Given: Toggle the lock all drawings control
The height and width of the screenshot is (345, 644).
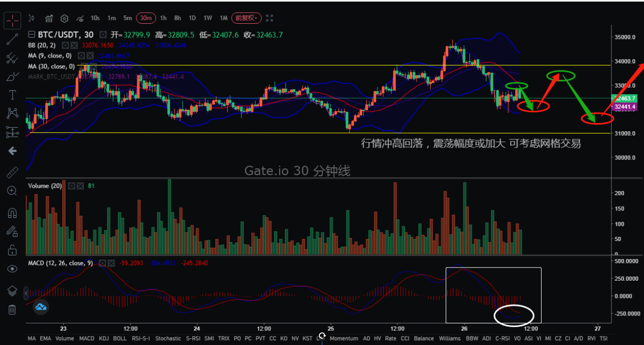Looking at the screenshot, I should [12, 250].
